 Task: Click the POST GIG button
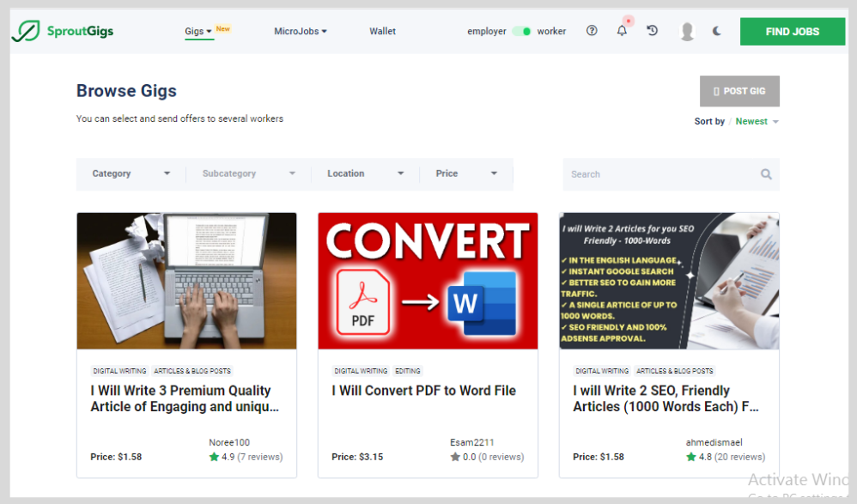[739, 91]
